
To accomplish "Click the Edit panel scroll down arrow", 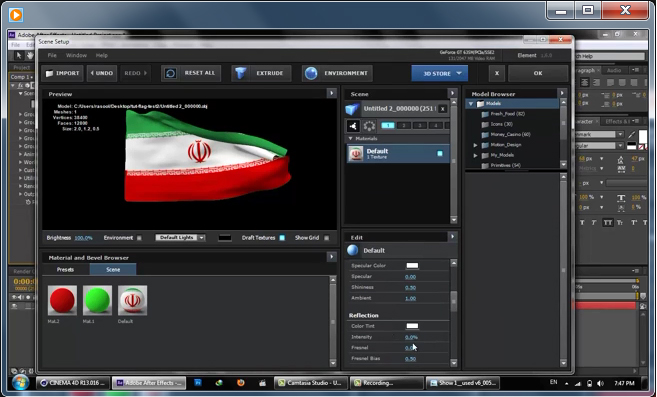I will coord(453,363).
